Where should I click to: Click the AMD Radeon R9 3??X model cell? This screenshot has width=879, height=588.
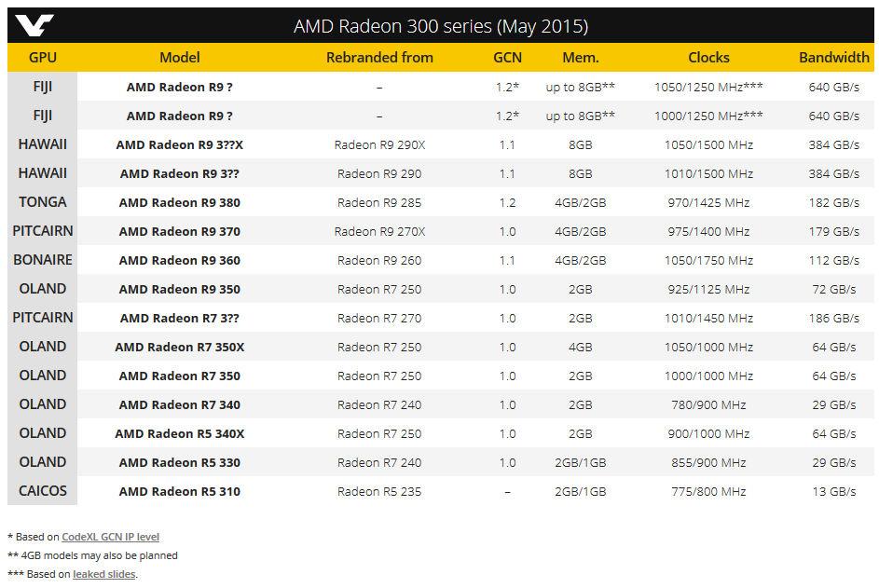pyautogui.click(x=179, y=144)
